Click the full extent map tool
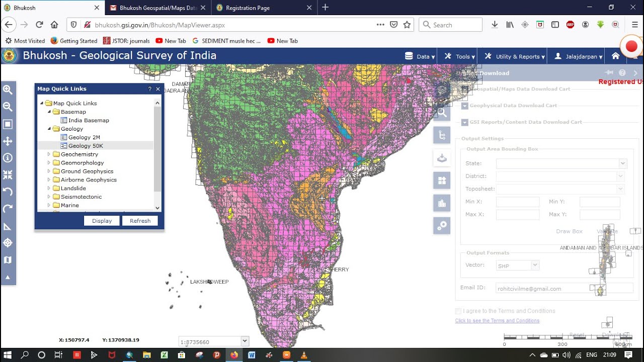Screen dimensions: 644x362 [x=8, y=124]
